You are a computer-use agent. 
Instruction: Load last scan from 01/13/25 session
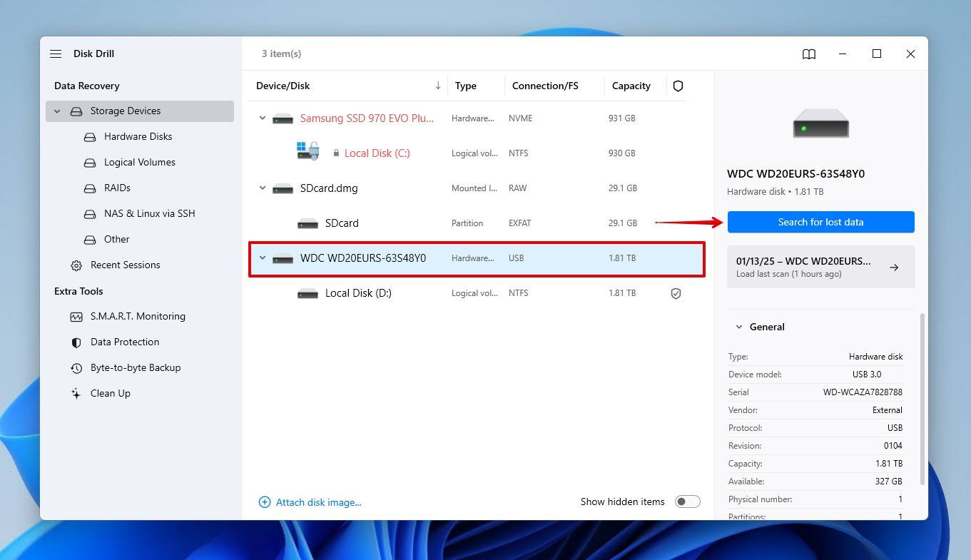point(820,267)
